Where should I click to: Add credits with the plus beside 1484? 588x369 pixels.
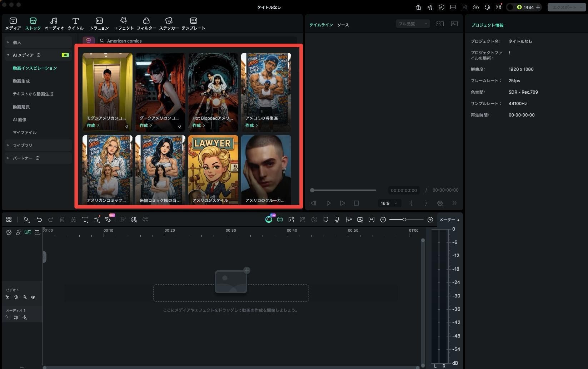click(x=538, y=7)
